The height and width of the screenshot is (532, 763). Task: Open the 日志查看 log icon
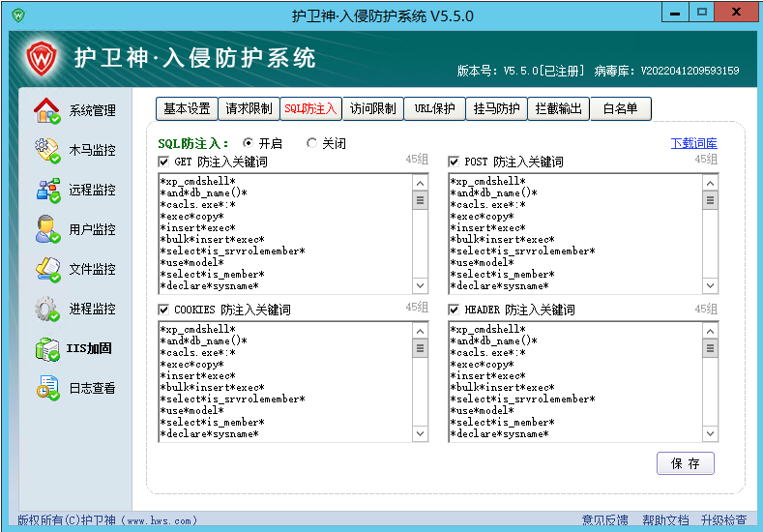(47, 389)
